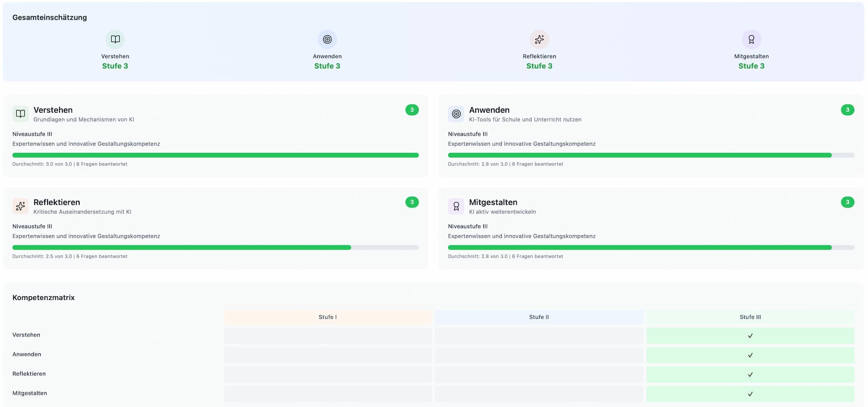This screenshot has width=868, height=407.
Task: Click the green level 3 badge on Verstehen card
Action: point(412,110)
